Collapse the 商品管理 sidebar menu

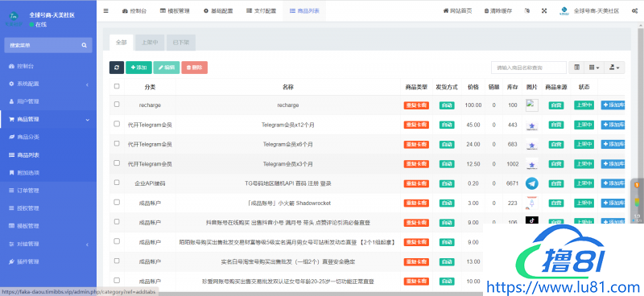(x=48, y=120)
